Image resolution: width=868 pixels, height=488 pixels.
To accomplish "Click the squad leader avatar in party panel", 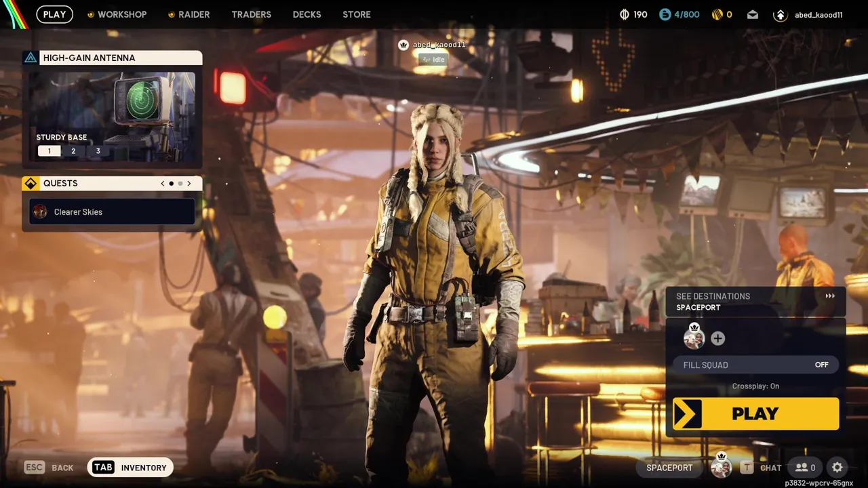I will (x=694, y=337).
